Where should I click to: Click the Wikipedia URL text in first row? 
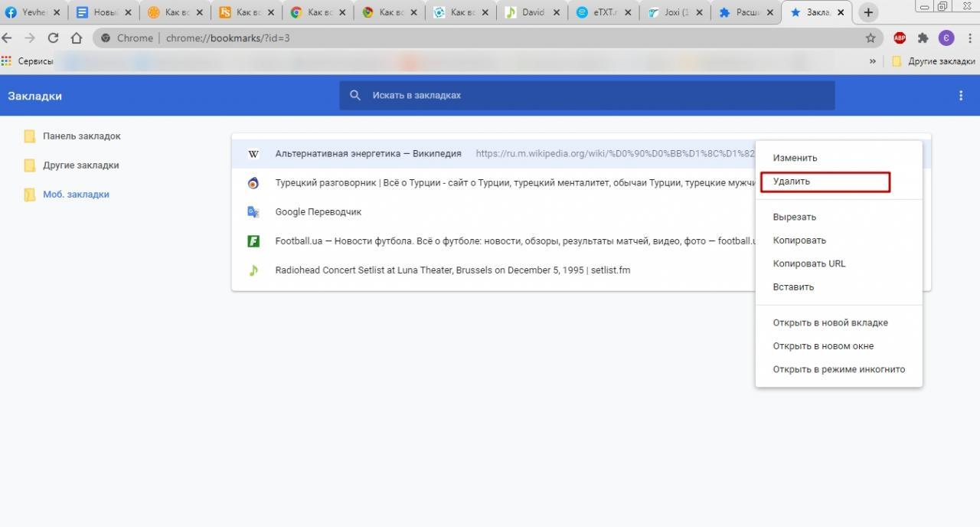615,154
